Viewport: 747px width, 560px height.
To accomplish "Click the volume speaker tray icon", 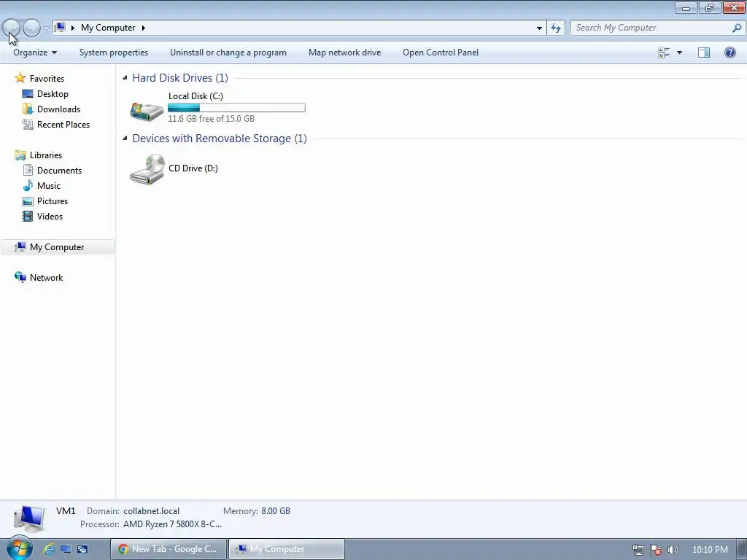I will tap(673, 550).
